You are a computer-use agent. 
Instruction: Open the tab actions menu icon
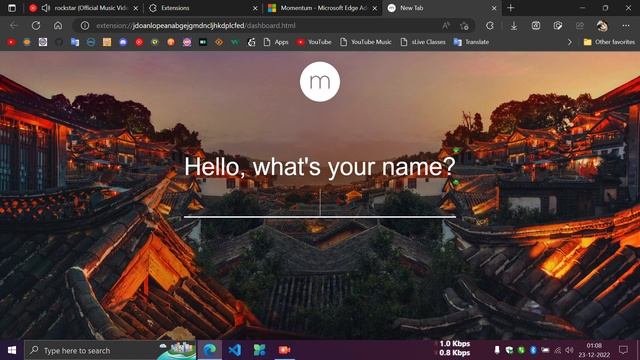[12, 8]
